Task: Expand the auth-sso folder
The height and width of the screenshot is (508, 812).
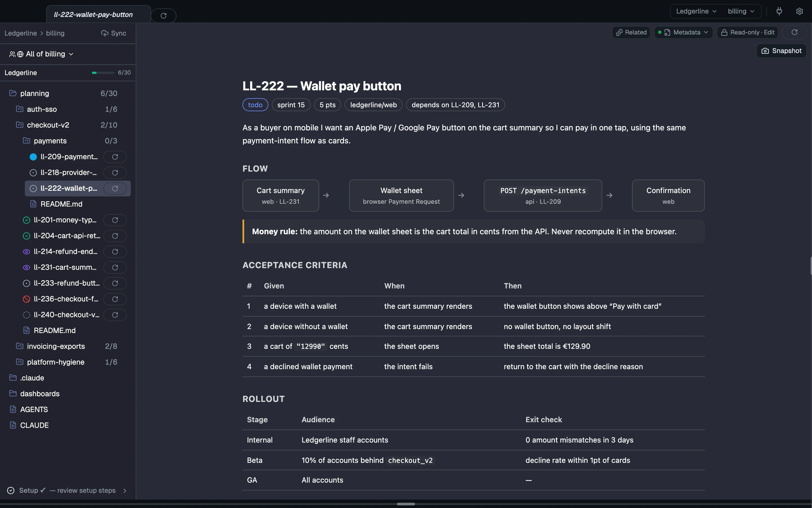Action: (x=67, y=109)
